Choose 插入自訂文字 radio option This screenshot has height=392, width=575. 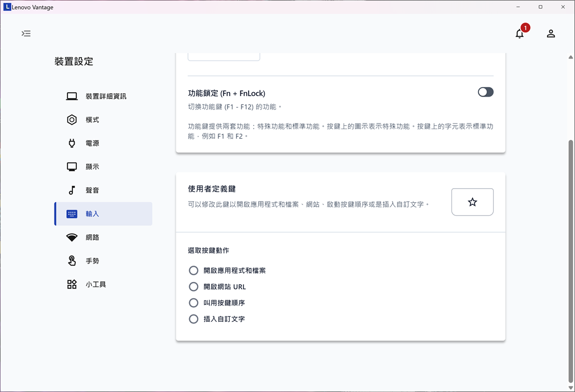tap(194, 319)
